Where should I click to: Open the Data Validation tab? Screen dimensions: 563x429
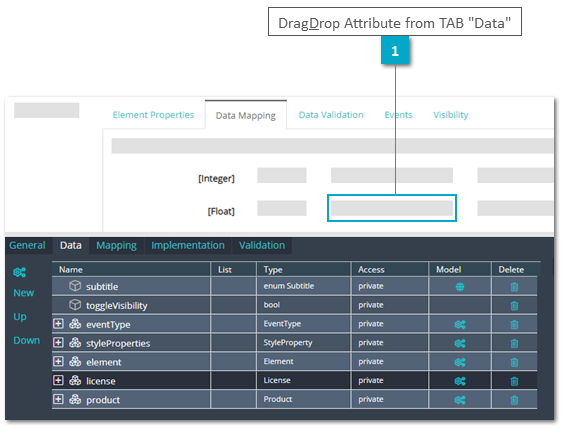point(331,115)
